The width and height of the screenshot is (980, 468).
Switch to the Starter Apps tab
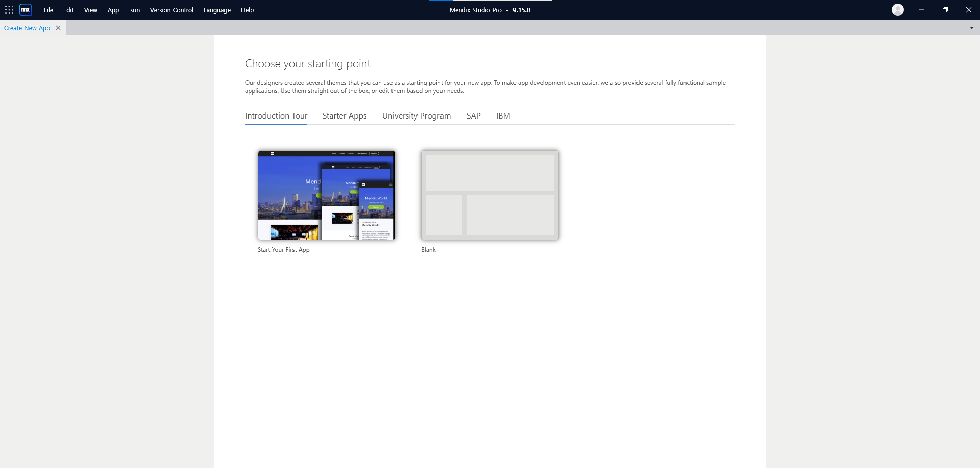coord(345,116)
